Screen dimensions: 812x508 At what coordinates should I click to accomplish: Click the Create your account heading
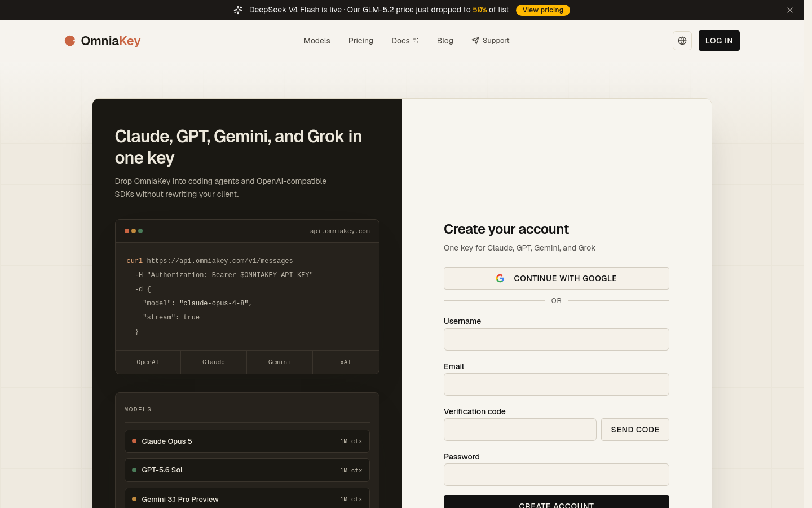(x=506, y=229)
